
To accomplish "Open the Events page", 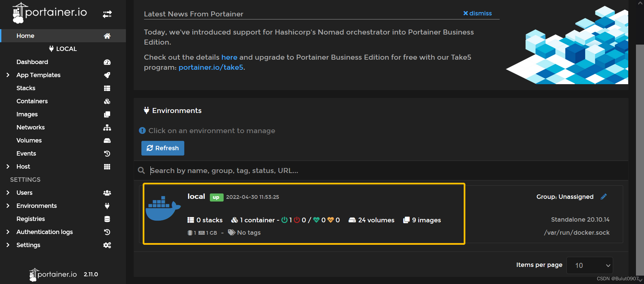I will pos(26,153).
